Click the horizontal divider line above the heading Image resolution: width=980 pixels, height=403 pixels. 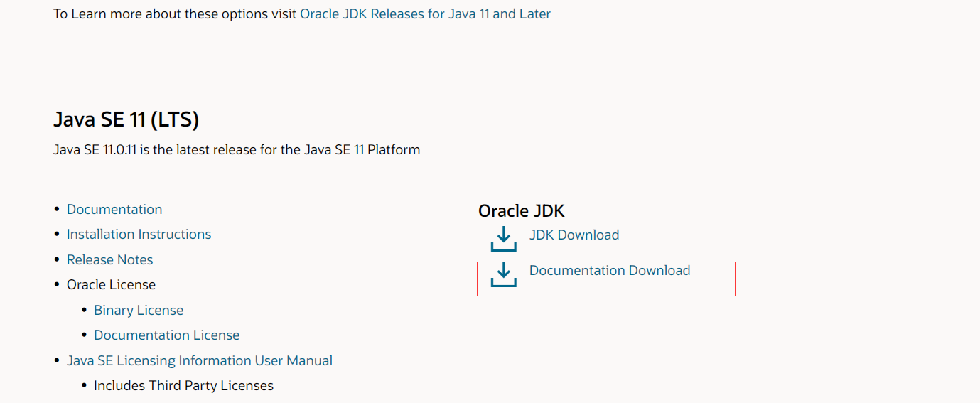[x=497, y=65]
